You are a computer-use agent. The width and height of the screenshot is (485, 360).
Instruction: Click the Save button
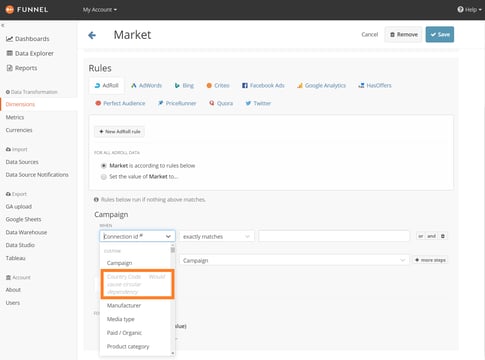click(x=440, y=34)
